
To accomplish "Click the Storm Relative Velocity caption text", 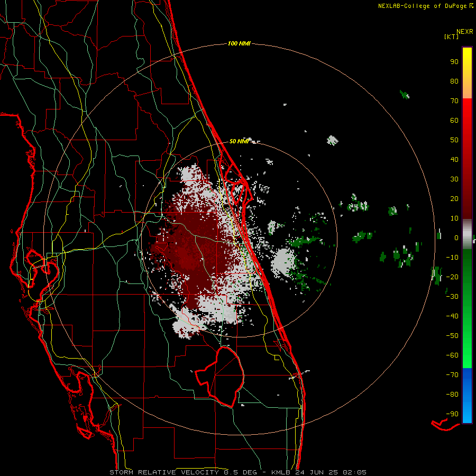I will tap(237, 472).
